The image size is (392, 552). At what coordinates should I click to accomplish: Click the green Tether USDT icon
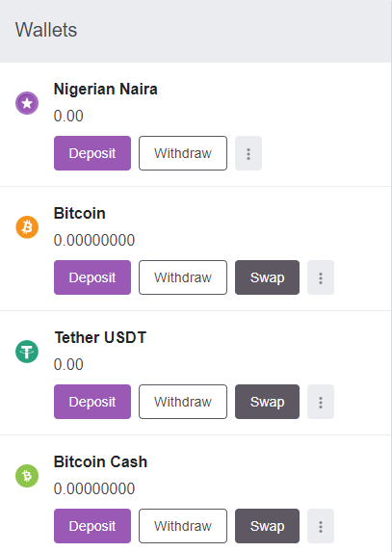tap(27, 352)
